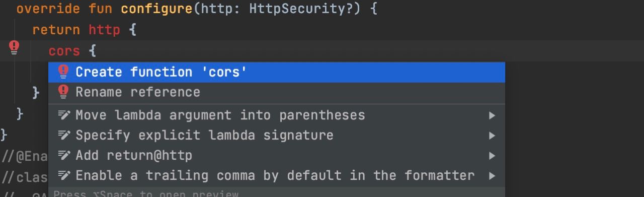Expand submenu arrow for Add return@http

click(492, 156)
